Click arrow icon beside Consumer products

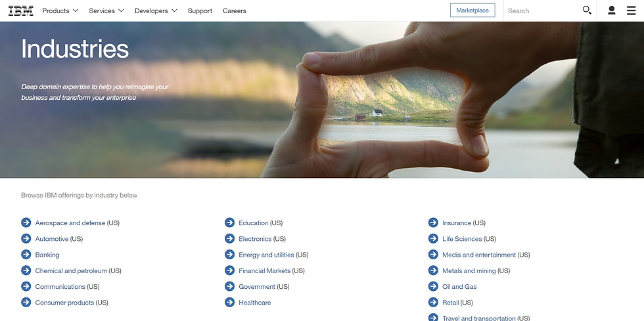[x=26, y=302]
